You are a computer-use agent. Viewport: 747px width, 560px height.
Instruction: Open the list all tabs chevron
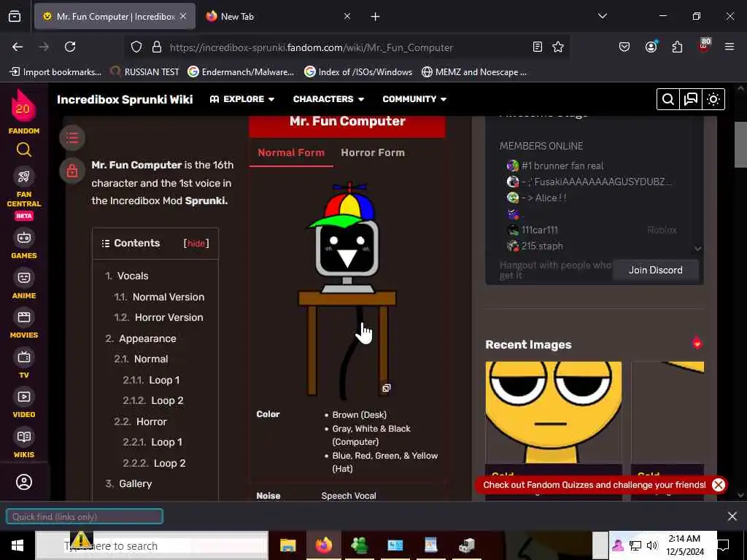pyautogui.click(x=602, y=16)
